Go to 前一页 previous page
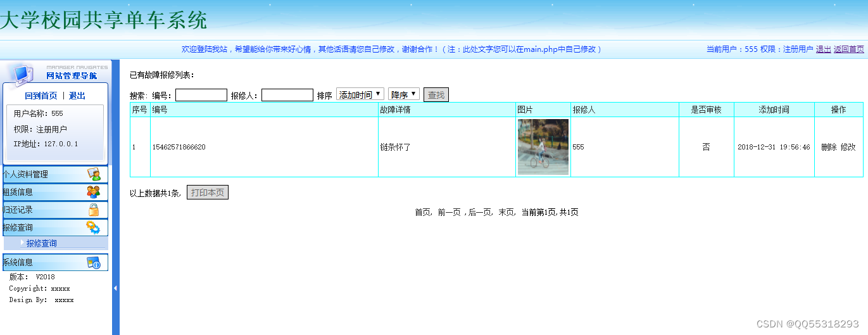868x335 pixels. click(x=449, y=212)
